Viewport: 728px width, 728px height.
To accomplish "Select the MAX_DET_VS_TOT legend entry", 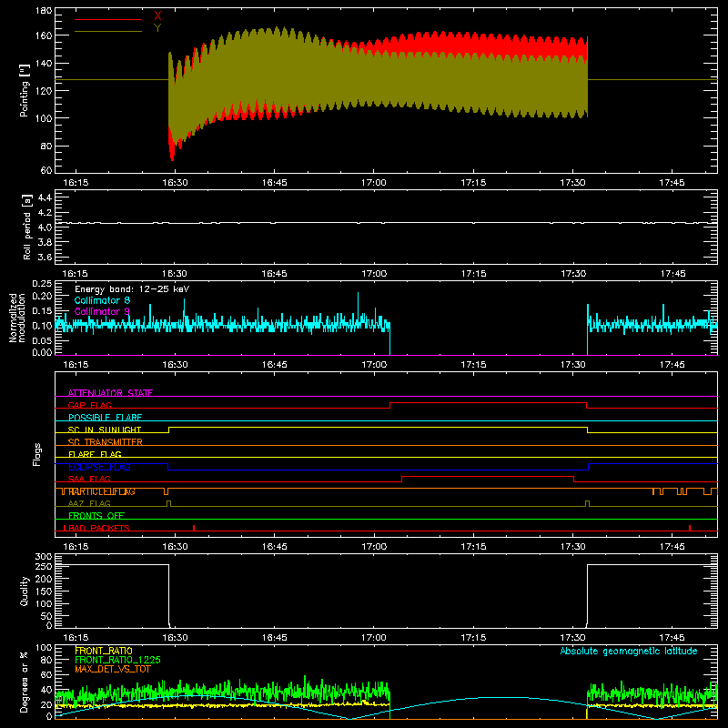I will pyautogui.click(x=112, y=669).
